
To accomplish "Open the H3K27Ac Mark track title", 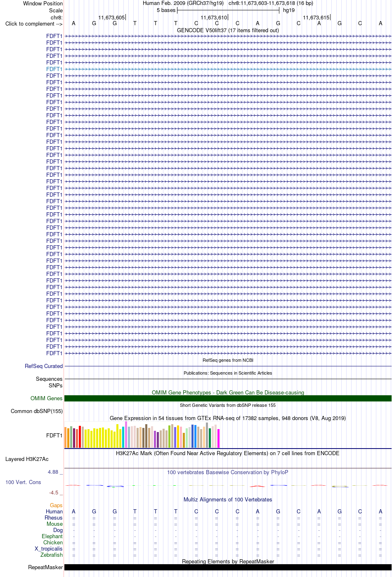I will click(228, 453).
